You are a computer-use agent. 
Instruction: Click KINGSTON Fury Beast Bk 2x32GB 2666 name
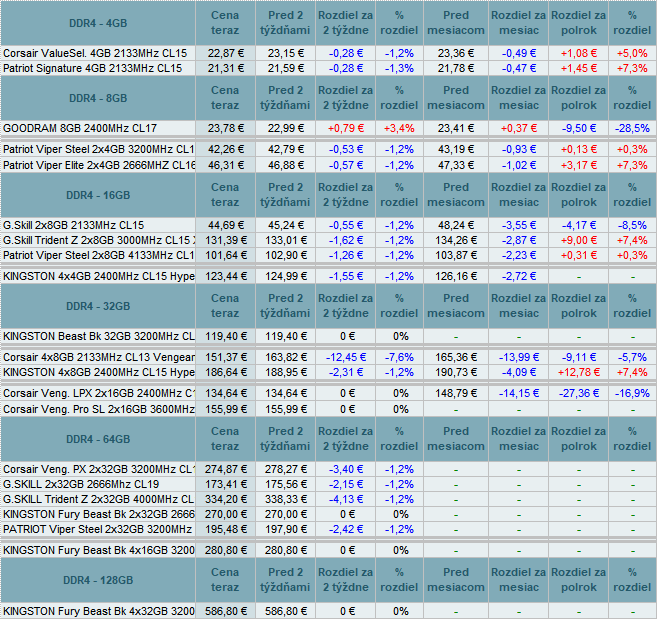[99, 514]
